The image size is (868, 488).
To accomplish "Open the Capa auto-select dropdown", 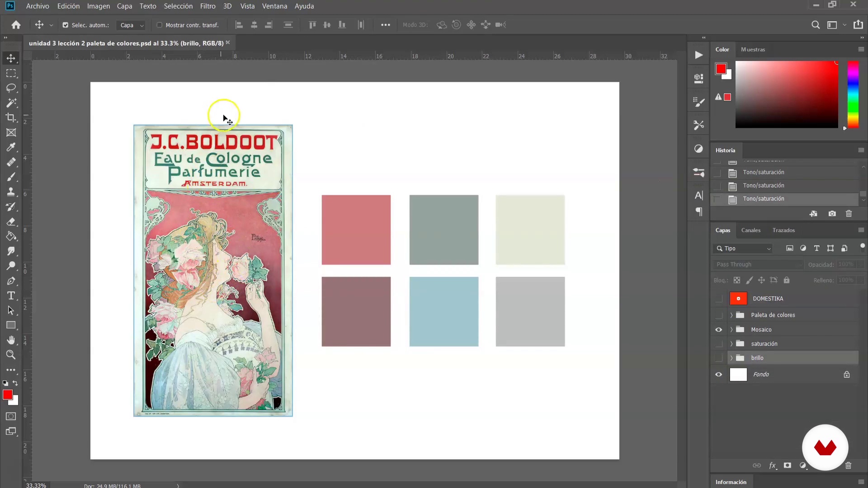I will coord(131,25).
